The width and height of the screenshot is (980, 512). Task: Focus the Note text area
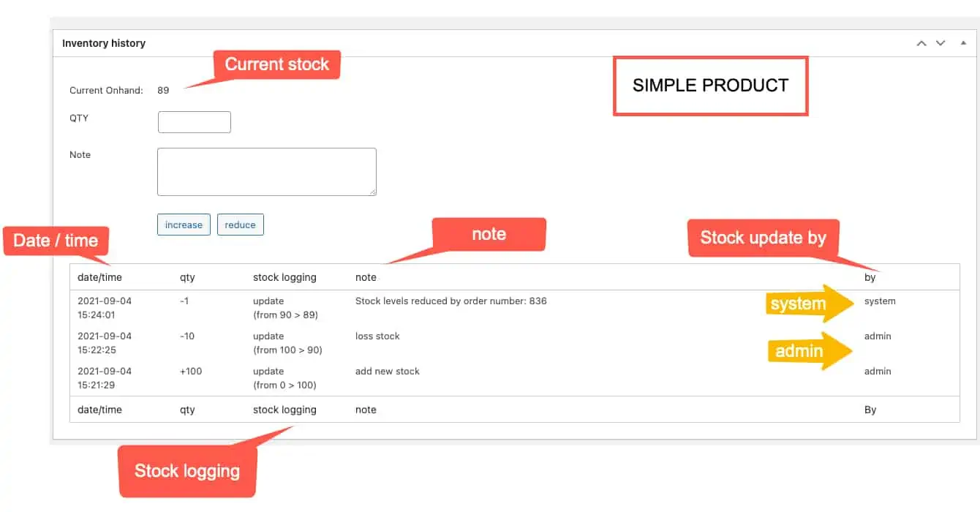tap(266, 172)
